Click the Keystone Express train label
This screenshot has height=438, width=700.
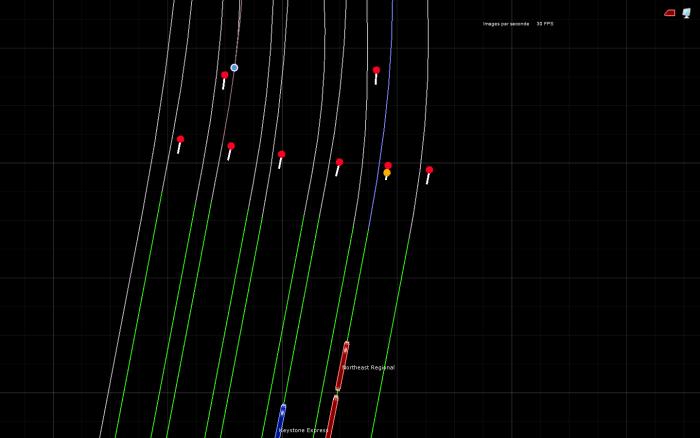(x=303, y=430)
